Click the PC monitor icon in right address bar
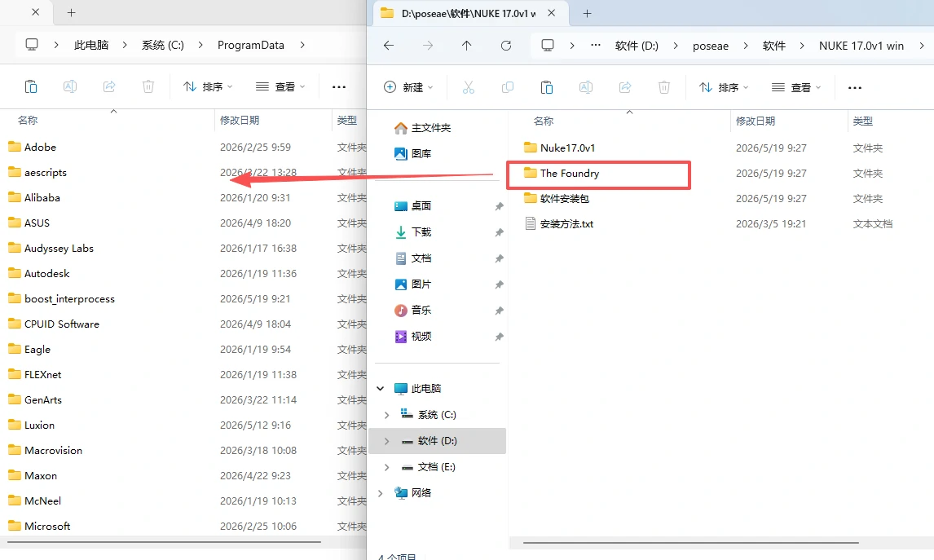The height and width of the screenshot is (560, 934). click(x=548, y=46)
